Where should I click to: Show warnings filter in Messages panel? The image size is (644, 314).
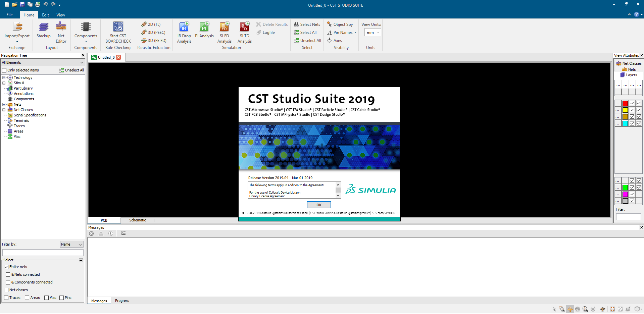click(101, 233)
